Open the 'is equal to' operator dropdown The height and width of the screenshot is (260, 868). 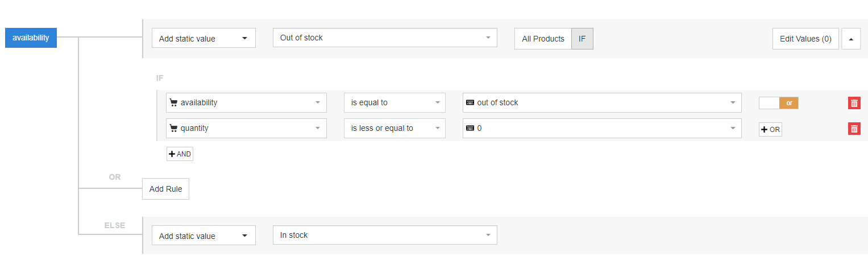tap(394, 103)
